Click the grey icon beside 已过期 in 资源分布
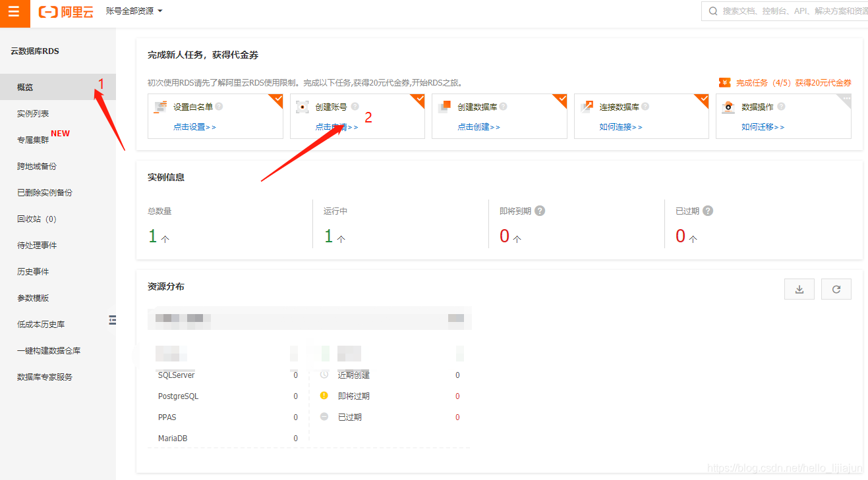The image size is (868, 480). pyautogui.click(x=324, y=417)
